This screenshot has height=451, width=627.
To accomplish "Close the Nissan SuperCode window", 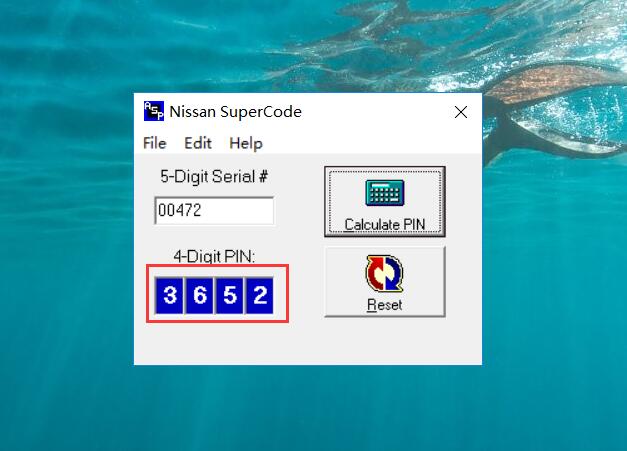I will (461, 112).
